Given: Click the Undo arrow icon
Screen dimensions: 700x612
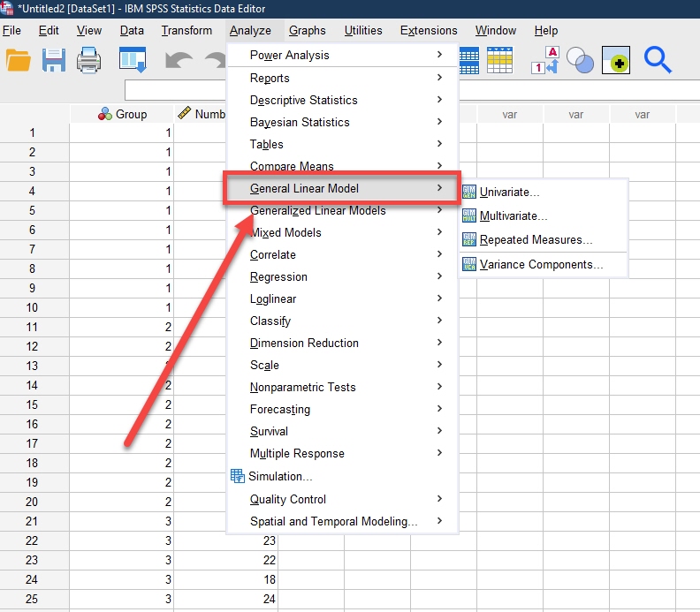Looking at the screenshot, I should [179, 60].
